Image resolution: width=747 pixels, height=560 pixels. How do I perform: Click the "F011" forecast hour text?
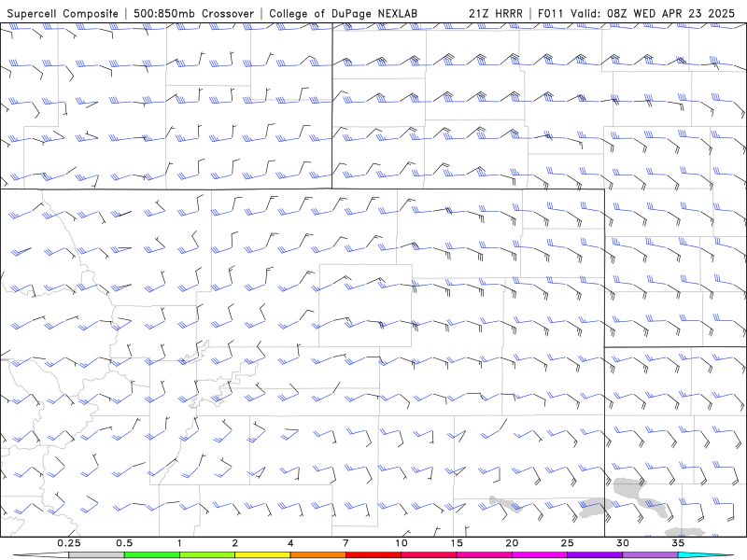551,14
